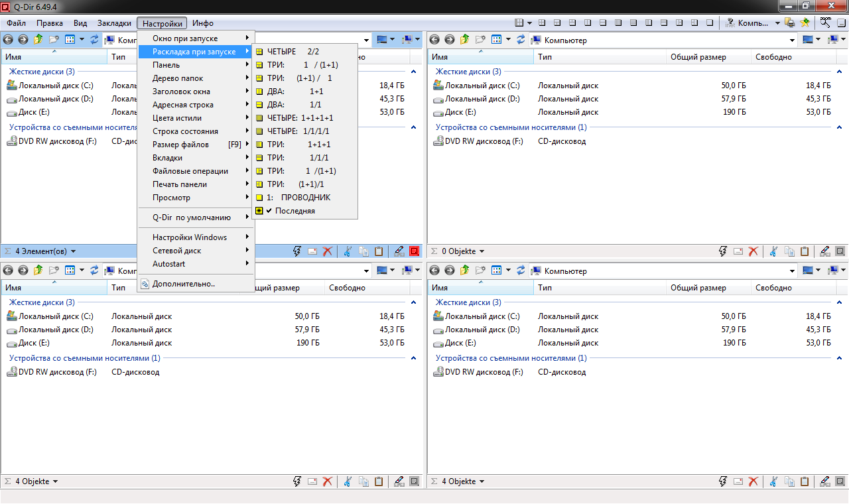Cut scissors icon in bottom-right status bar

point(773,481)
